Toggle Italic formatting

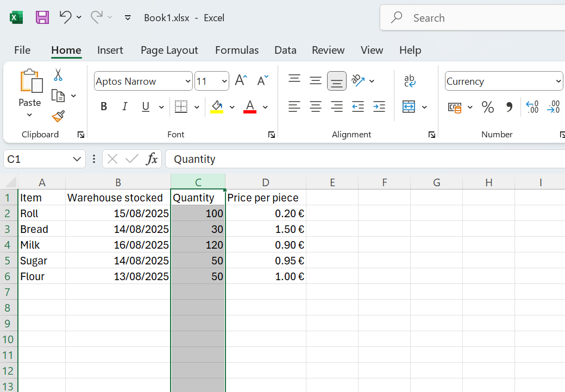point(124,106)
